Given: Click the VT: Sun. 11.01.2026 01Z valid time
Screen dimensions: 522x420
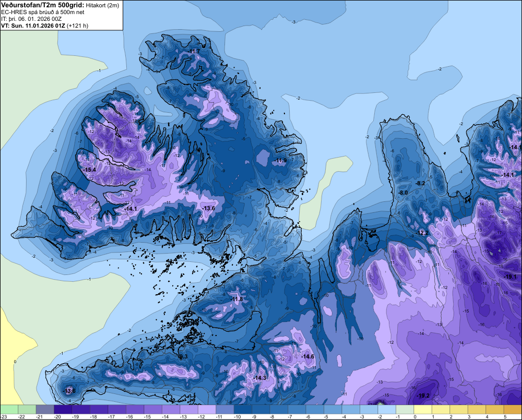Looking at the screenshot, I should [x=33, y=26].
